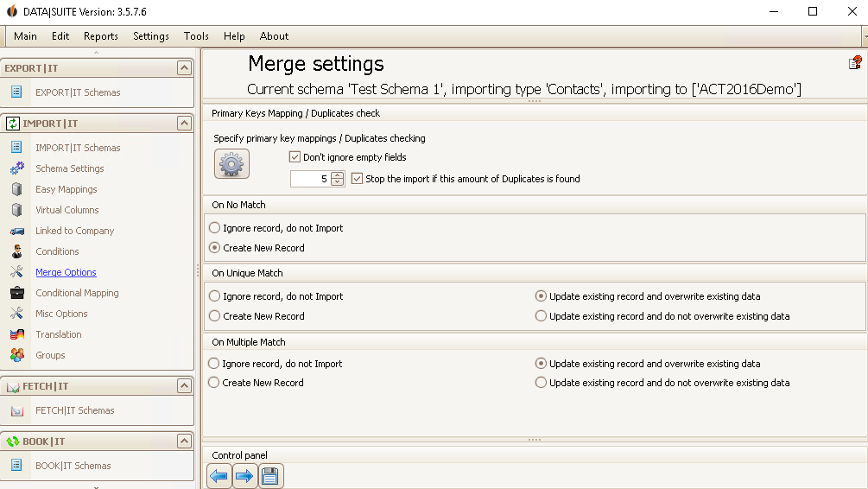Screen dimensions: 868x489
Task: Select On Multiple Match Create New Record
Action: point(213,383)
